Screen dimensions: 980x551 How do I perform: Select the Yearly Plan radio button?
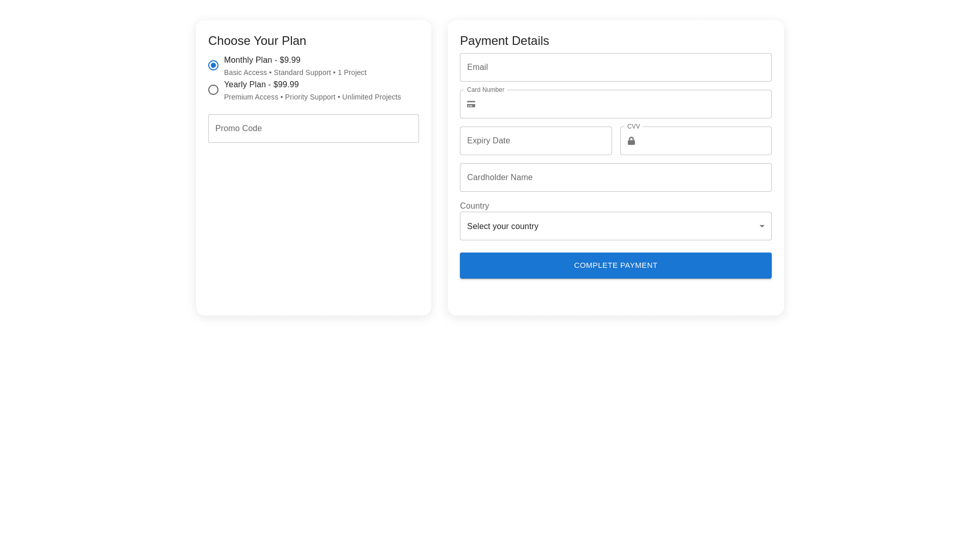pyautogui.click(x=213, y=90)
